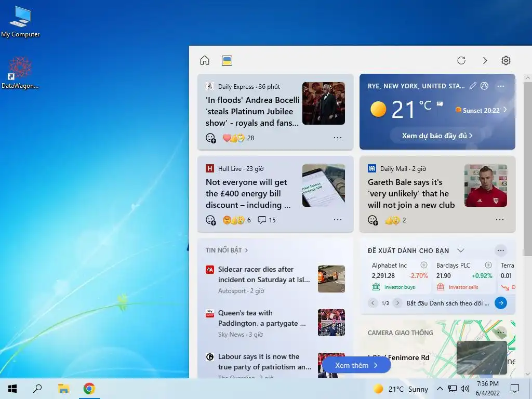
Task: Add reaction to Andrea Bocelli article
Action: tap(211, 138)
